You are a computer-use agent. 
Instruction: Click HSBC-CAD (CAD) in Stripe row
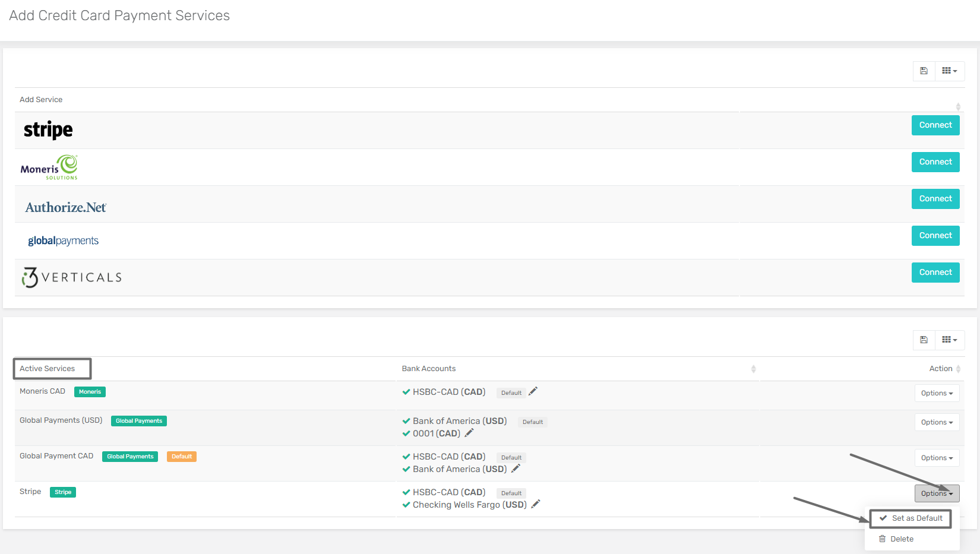[x=449, y=492]
